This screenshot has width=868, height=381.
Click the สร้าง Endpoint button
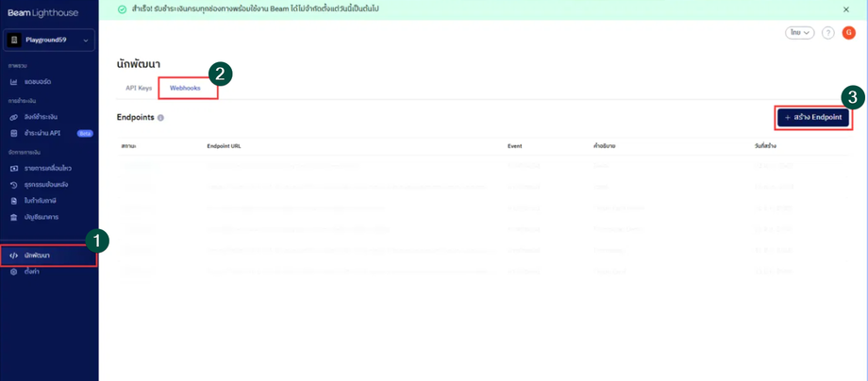tap(813, 118)
